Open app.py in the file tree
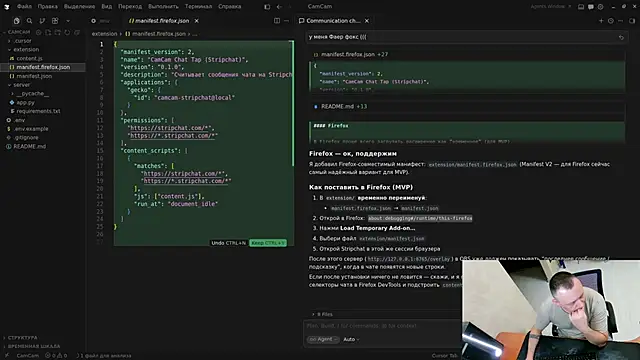The height and width of the screenshot is (360, 640). [25, 102]
